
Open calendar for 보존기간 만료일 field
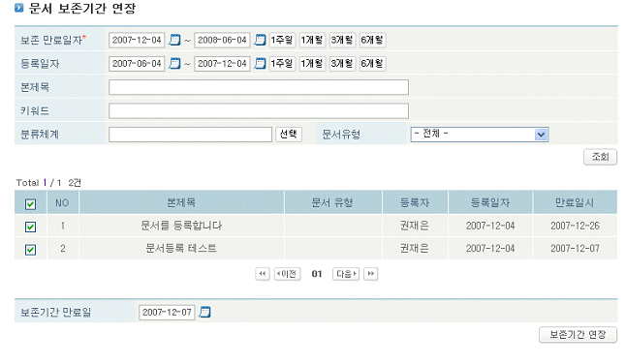[x=204, y=312]
